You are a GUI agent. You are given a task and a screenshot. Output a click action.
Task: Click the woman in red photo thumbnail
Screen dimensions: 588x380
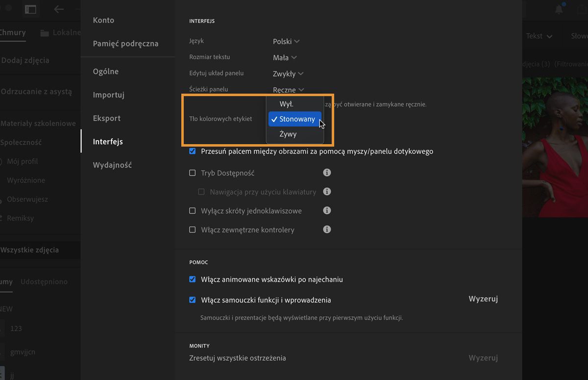(x=555, y=147)
